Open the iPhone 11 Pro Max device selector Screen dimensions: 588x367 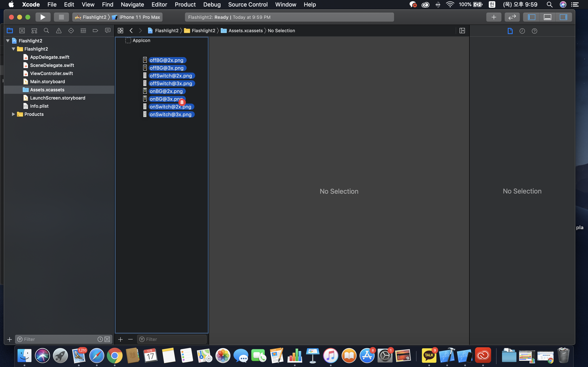coord(139,17)
